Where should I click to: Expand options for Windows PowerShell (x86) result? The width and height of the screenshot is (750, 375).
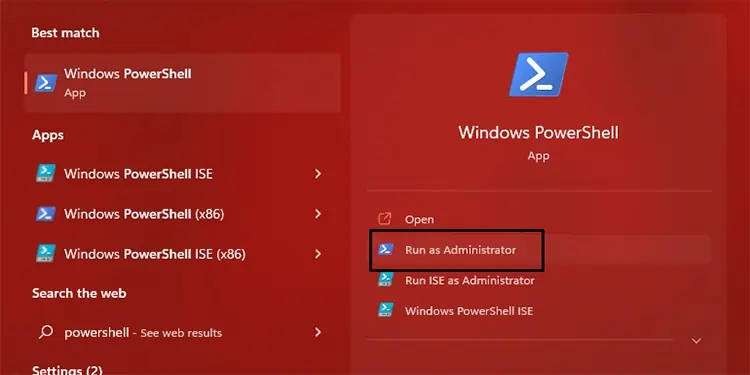click(x=318, y=214)
